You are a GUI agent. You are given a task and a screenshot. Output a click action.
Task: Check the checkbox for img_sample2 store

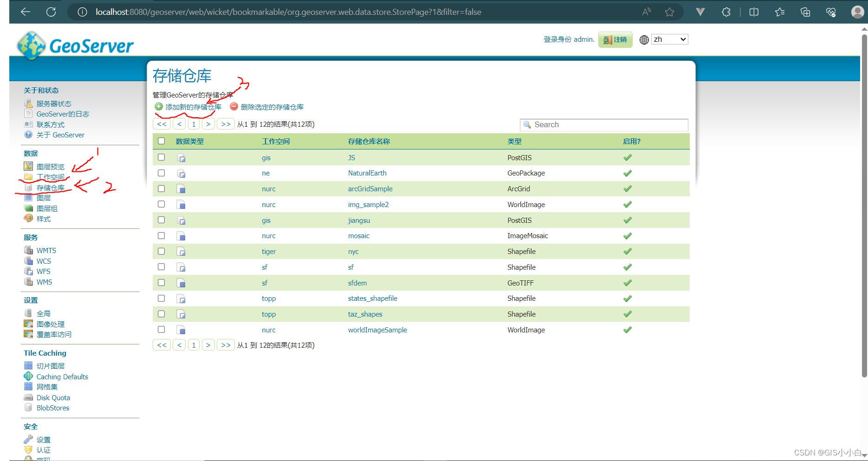click(x=161, y=204)
